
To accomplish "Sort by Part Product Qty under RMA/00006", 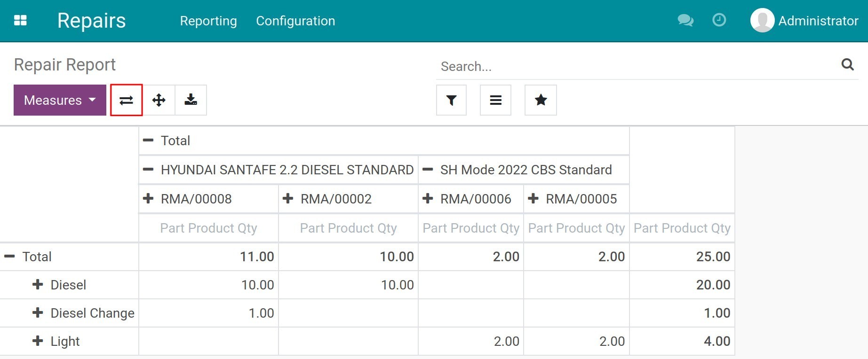I will pyautogui.click(x=471, y=228).
